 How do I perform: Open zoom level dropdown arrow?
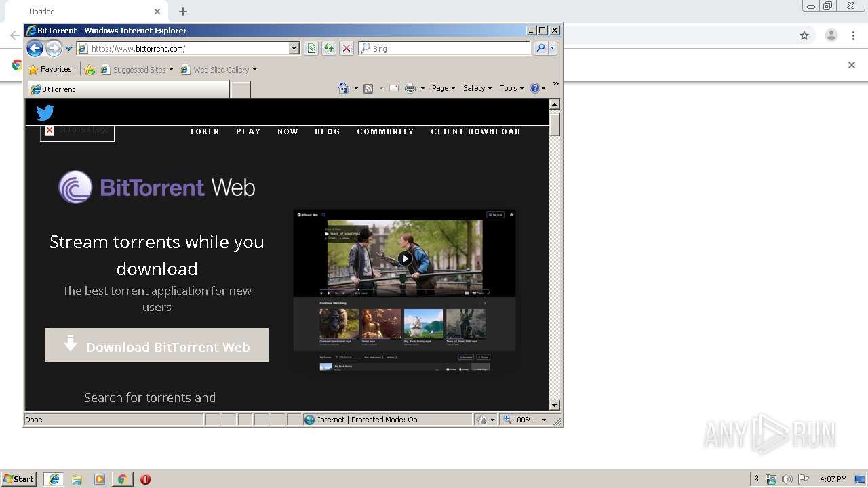[544, 420]
